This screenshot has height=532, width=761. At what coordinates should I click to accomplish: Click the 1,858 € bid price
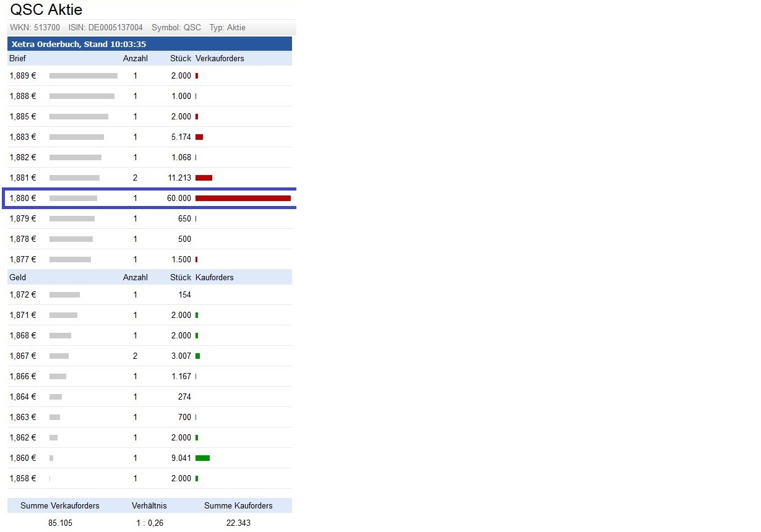coord(23,479)
